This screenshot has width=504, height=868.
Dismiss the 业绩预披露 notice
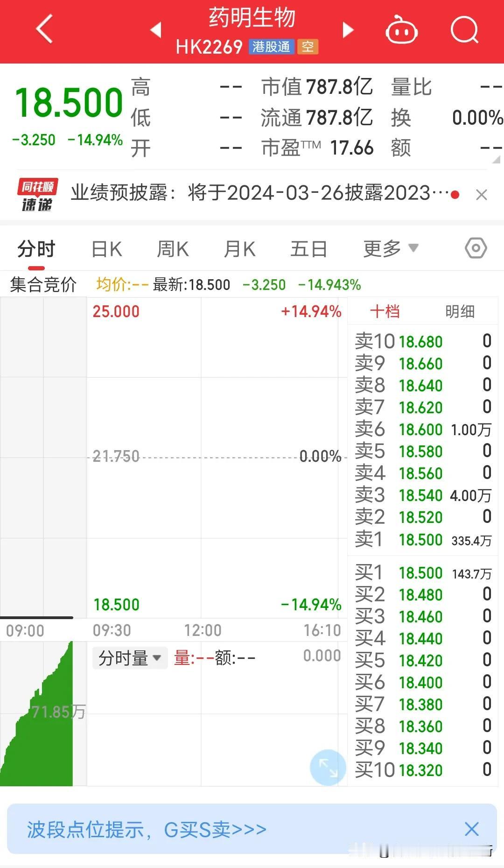click(481, 195)
